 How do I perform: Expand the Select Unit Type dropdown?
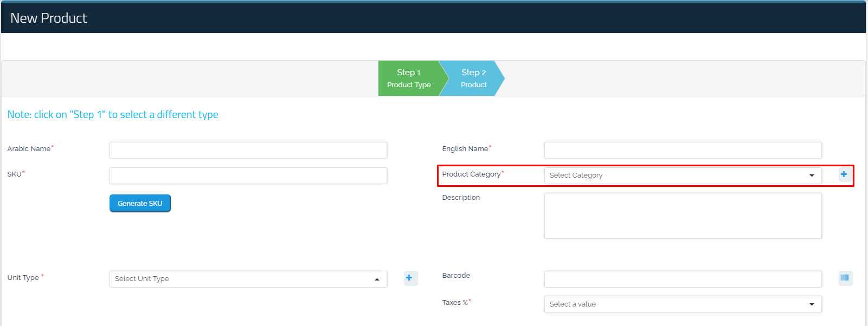(248, 279)
